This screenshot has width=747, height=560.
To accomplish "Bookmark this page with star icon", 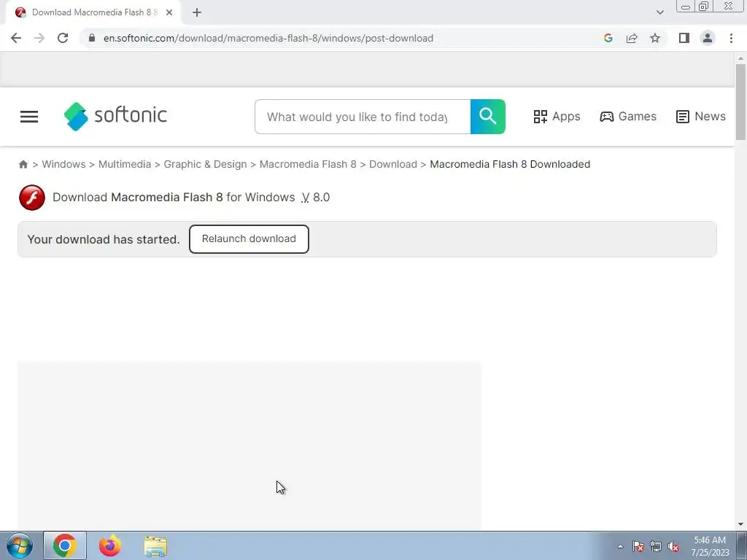I will pyautogui.click(x=655, y=38).
